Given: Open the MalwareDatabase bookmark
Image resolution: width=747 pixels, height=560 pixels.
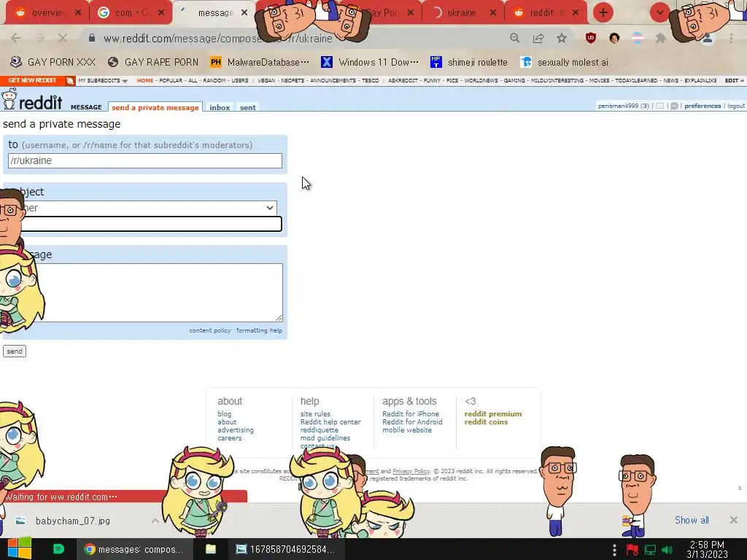Looking at the screenshot, I should coord(260,62).
